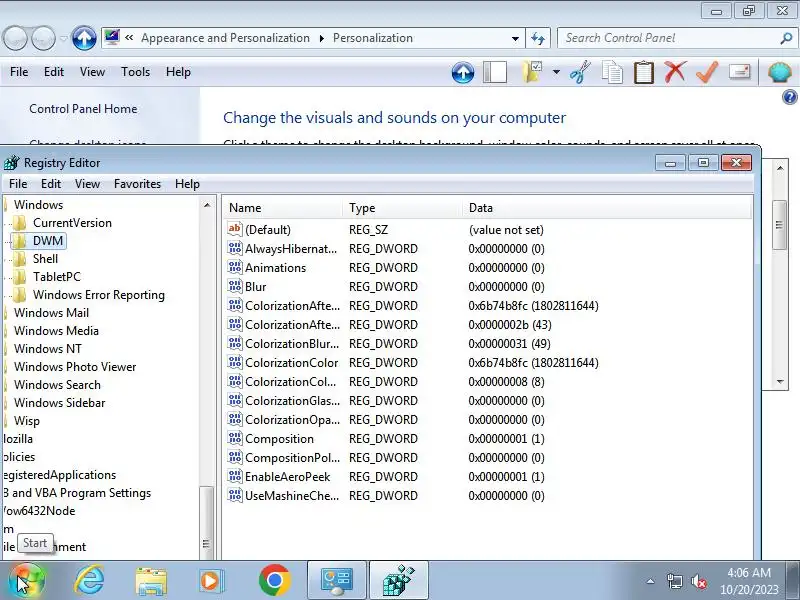Open the Windows Start menu
800x600 pixels.
(x=27, y=581)
